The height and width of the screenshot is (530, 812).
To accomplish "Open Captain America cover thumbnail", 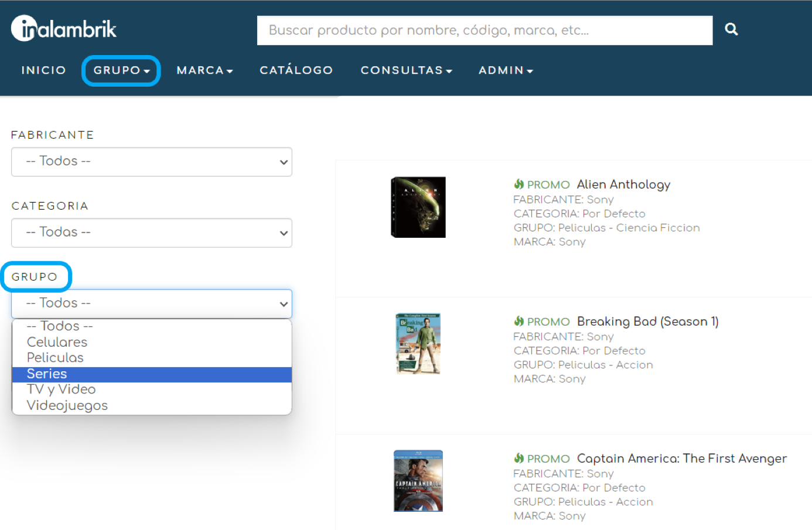I will pos(418,481).
